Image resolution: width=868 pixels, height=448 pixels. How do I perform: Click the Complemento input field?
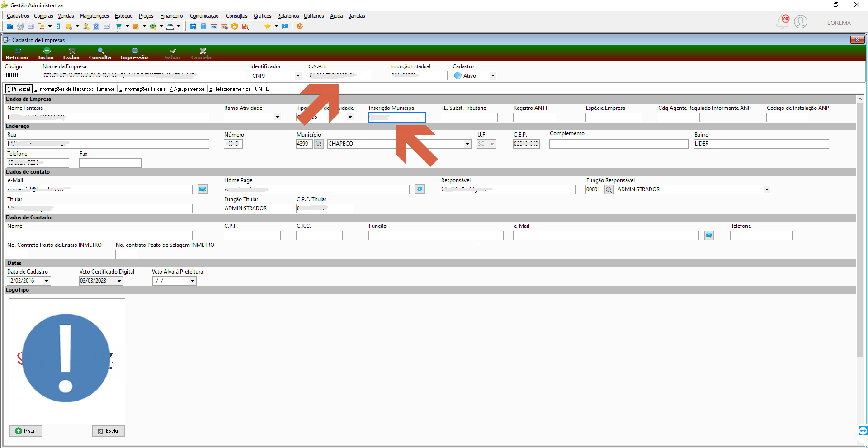[x=619, y=144]
